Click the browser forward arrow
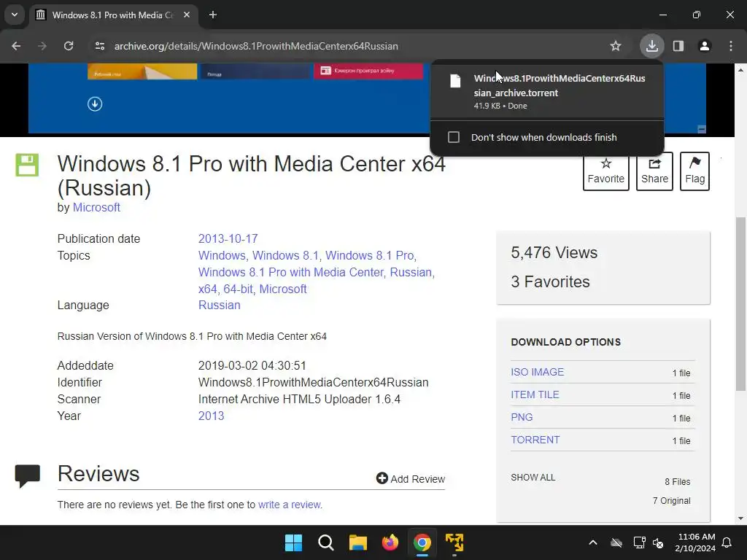The height and width of the screenshot is (560, 747). click(42, 46)
